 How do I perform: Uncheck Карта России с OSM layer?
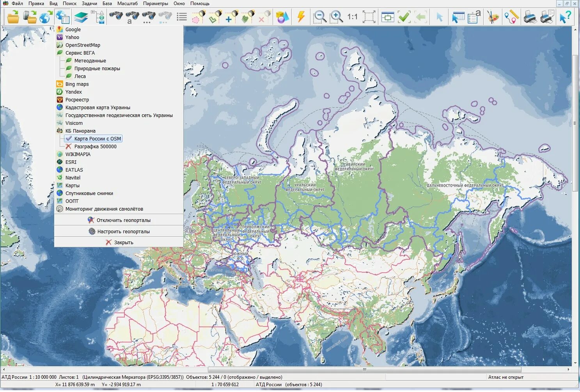(94, 138)
